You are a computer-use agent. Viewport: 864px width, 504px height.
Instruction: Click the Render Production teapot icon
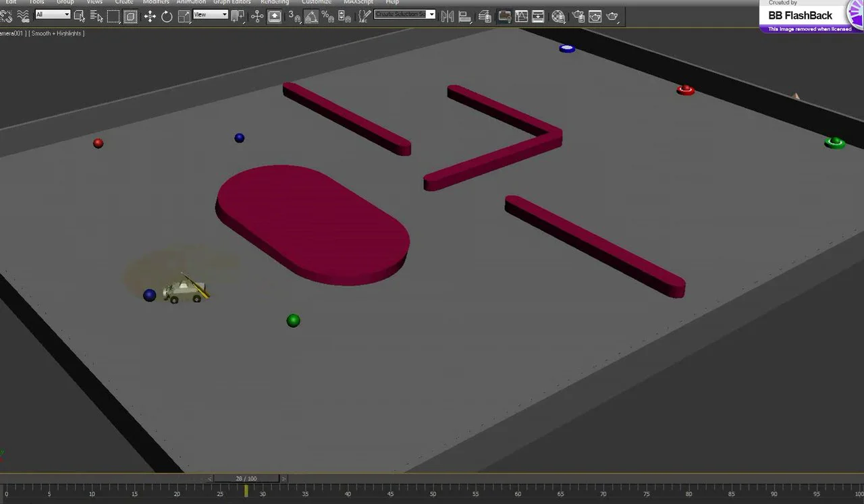pos(612,16)
